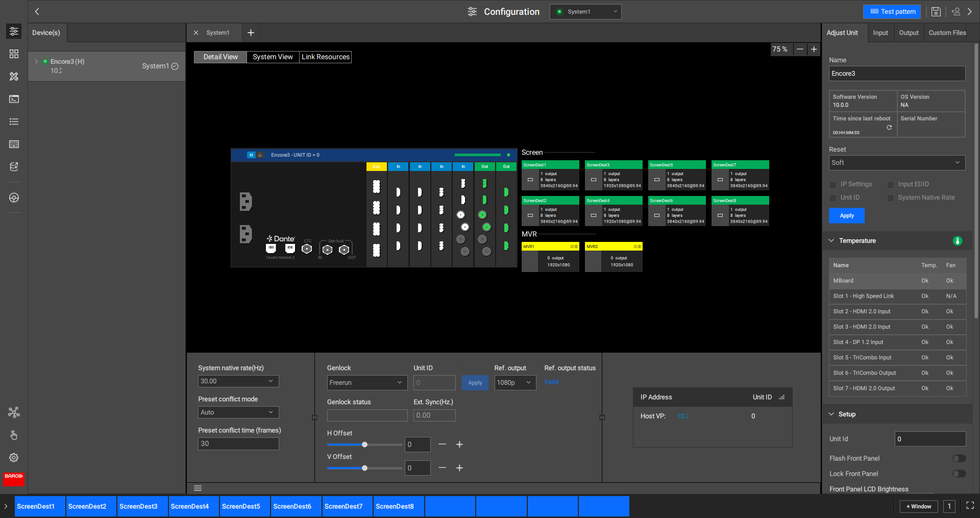Click the Test pattern button
The width and height of the screenshot is (980, 518).
click(892, 11)
